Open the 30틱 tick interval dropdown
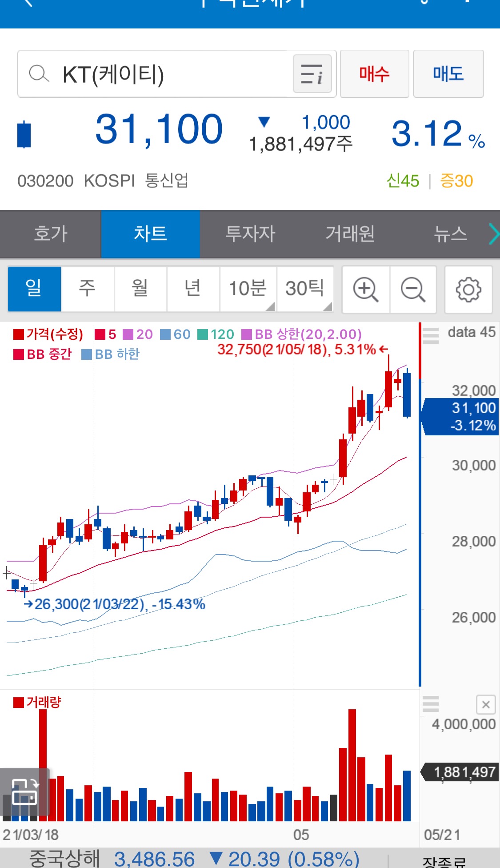Image resolution: width=500 pixels, height=868 pixels. pos(305,289)
